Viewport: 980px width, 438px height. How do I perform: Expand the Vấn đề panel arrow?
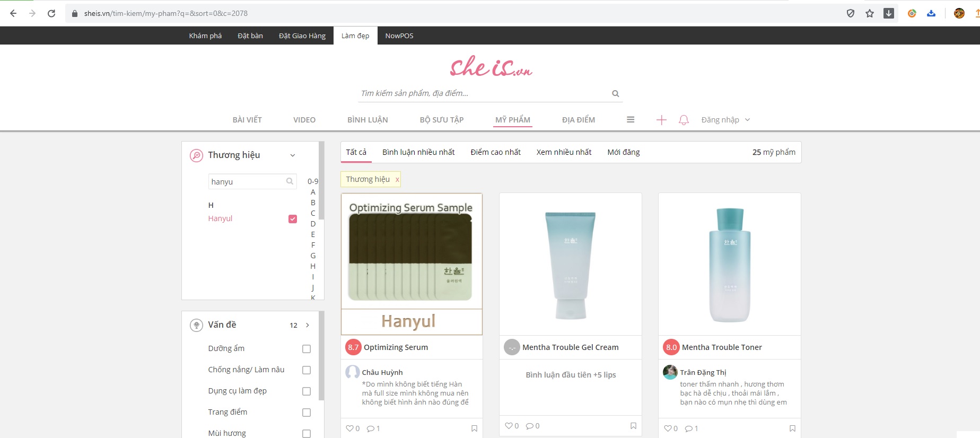[x=308, y=325]
